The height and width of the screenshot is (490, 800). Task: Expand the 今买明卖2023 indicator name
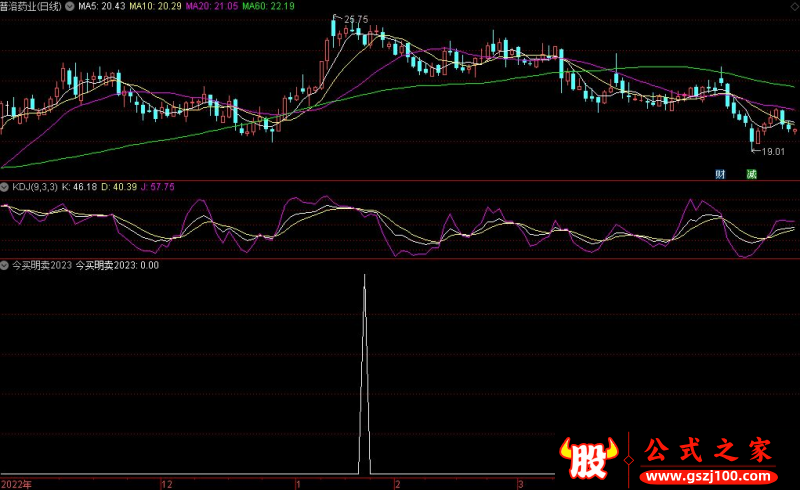[x=41, y=265]
